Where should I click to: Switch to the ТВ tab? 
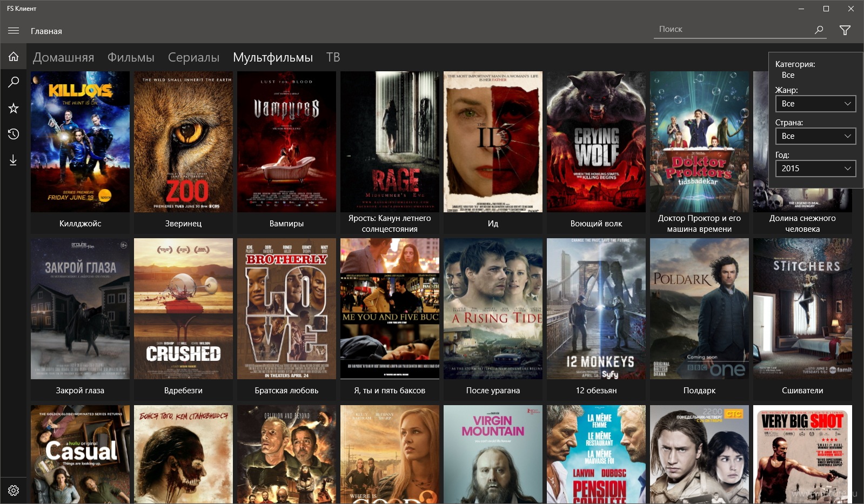click(x=333, y=57)
